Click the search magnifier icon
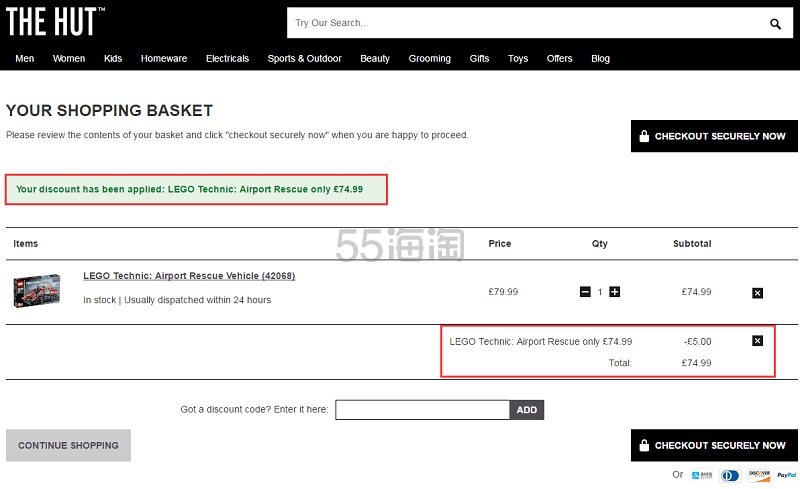The height and width of the screenshot is (489, 800). pos(775,23)
